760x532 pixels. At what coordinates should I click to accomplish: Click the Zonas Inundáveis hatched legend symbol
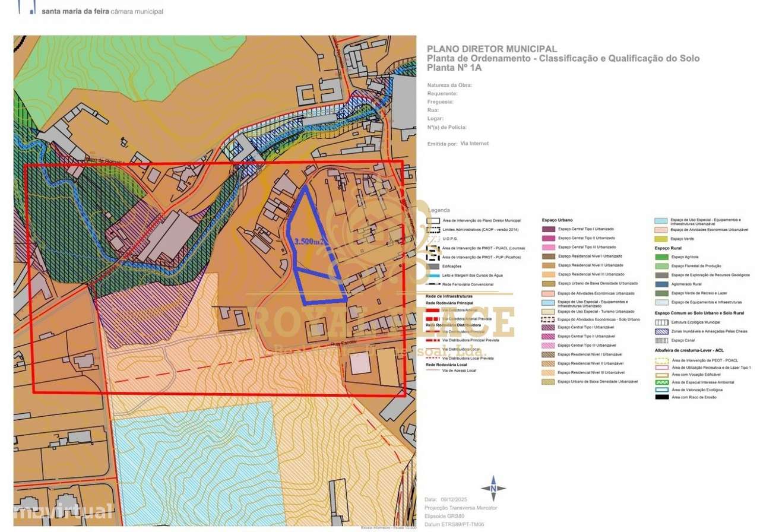pyautogui.click(x=661, y=331)
